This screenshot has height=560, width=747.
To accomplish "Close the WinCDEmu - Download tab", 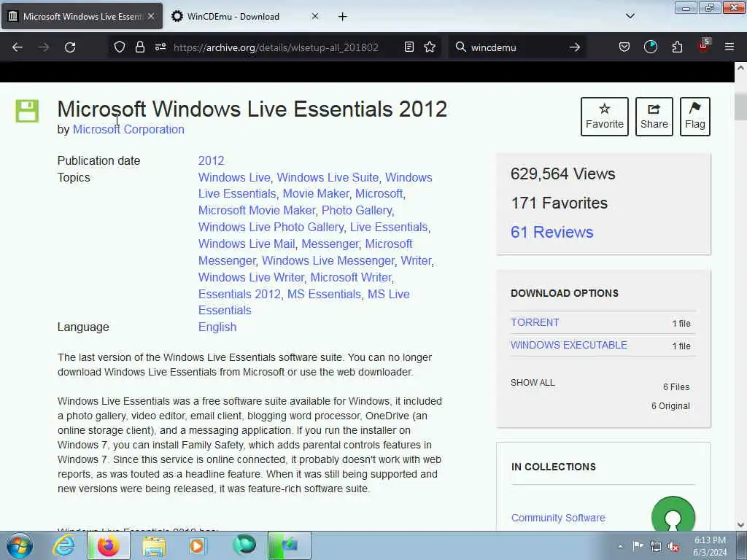I will [x=315, y=16].
